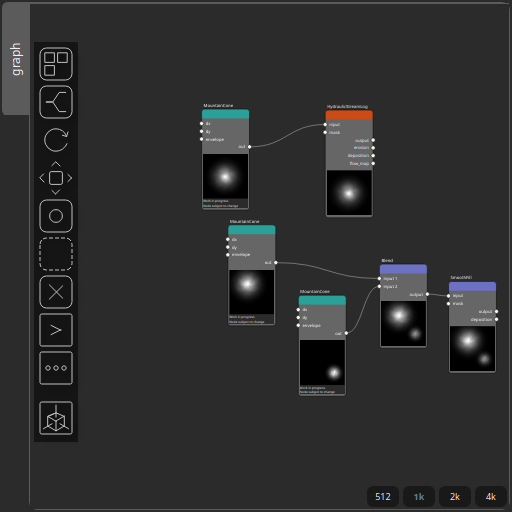Set resolution to 4k
This screenshot has height=512, width=512.
pyautogui.click(x=491, y=497)
